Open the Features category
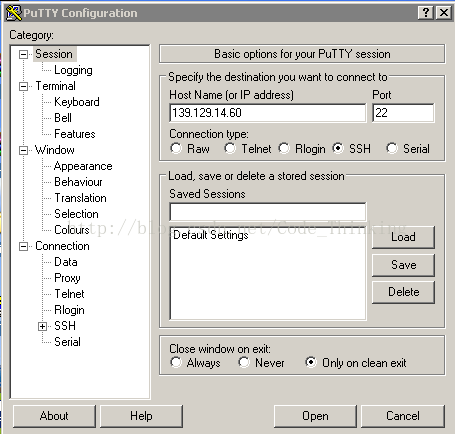The image size is (455, 434). [x=75, y=134]
